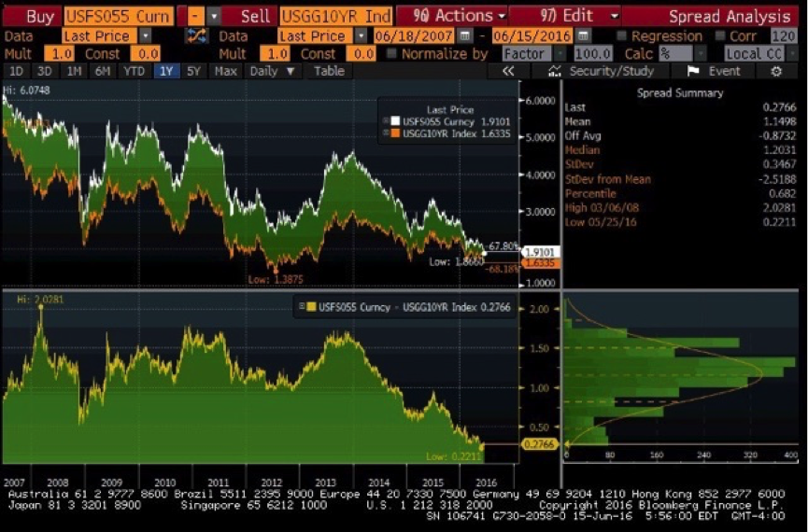Image resolution: width=808 pixels, height=532 pixels.
Task: Click the minus spread operator button
Action: (195, 17)
